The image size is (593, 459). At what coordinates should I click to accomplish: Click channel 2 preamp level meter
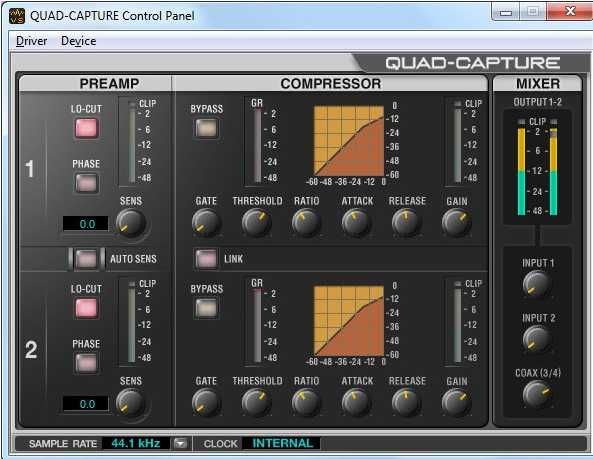click(x=132, y=322)
